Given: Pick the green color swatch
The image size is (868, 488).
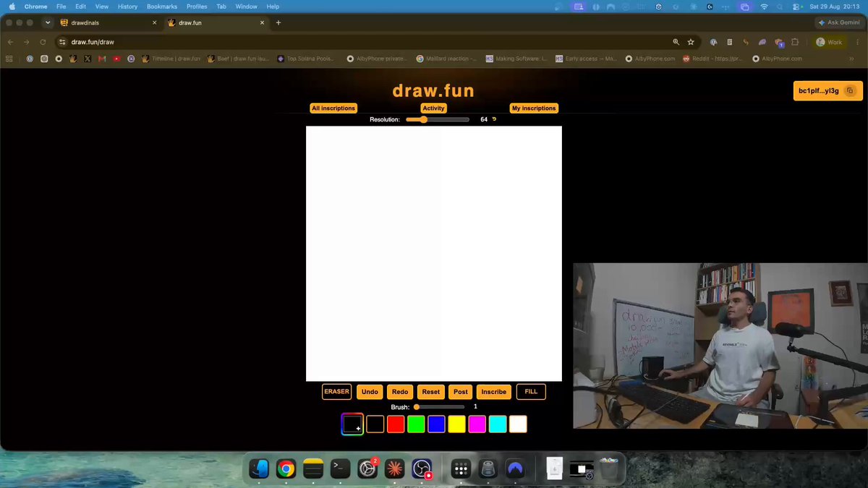Looking at the screenshot, I should [416, 424].
